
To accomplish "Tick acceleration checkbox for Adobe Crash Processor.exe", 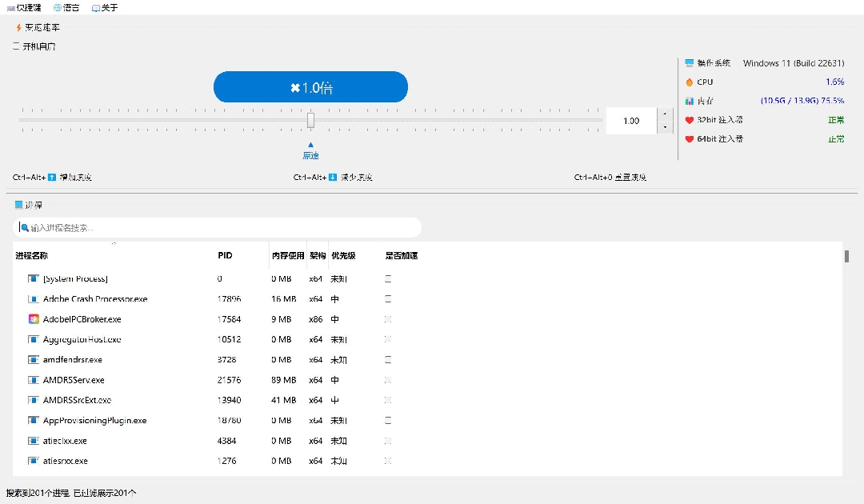I will pyautogui.click(x=388, y=299).
